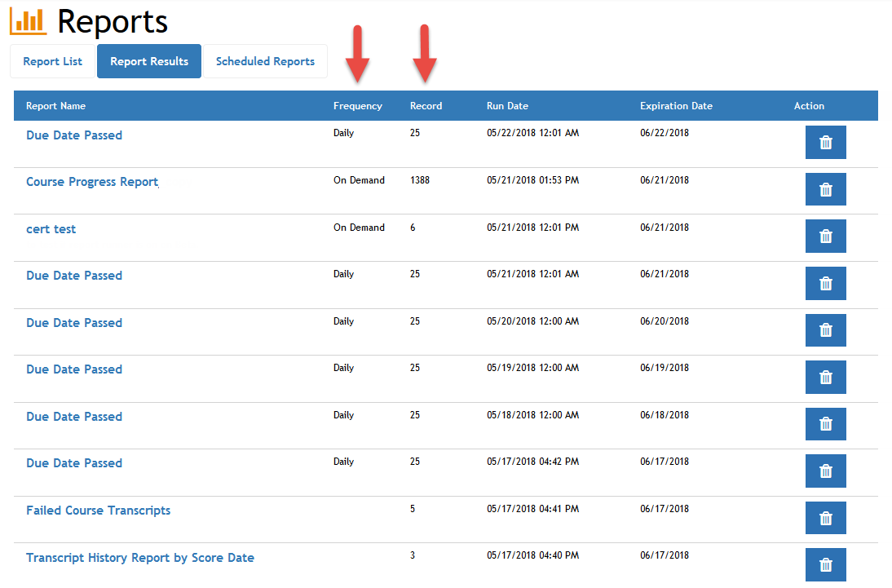The height and width of the screenshot is (588, 892).
Task: Delete the cert test report result
Action: [x=825, y=237]
